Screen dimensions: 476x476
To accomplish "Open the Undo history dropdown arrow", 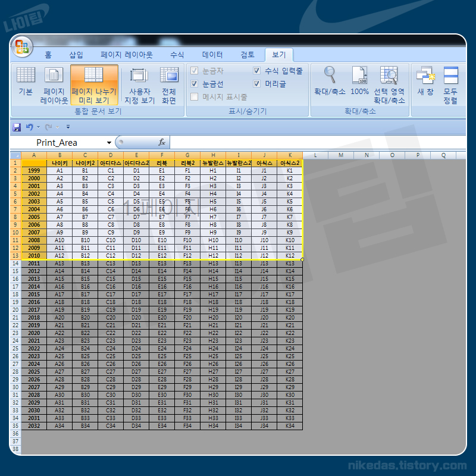I will 38,127.
